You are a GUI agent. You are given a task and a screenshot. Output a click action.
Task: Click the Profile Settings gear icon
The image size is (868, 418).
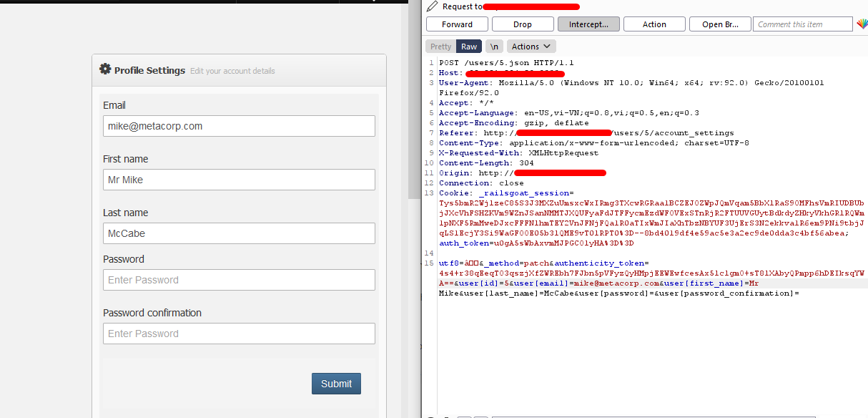(x=105, y=69)
